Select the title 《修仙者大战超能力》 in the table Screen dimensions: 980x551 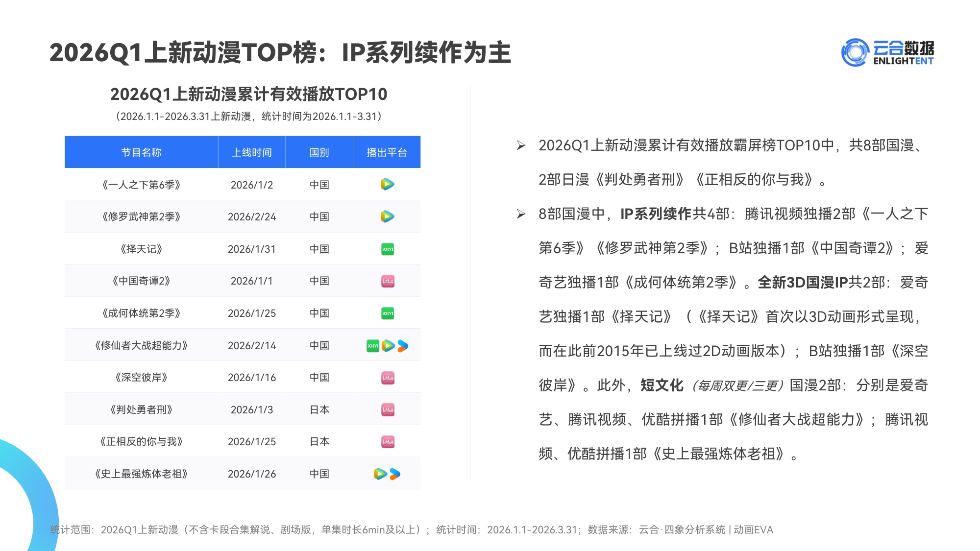(141, 345)
